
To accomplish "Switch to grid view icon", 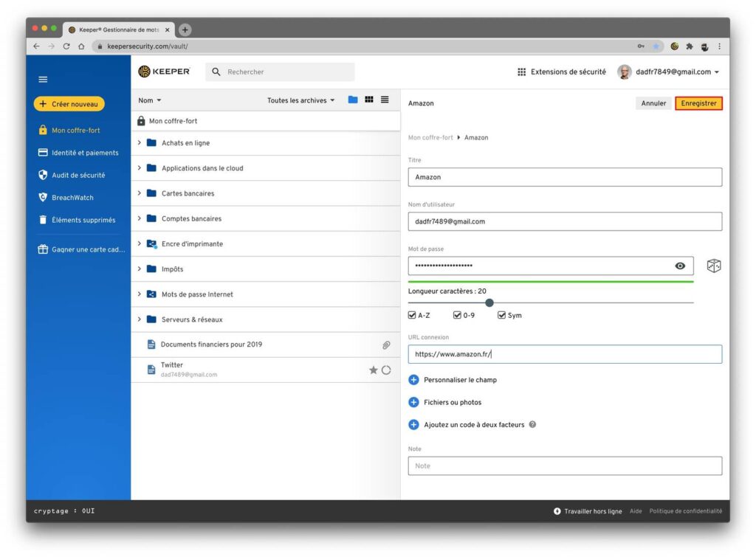I will pos(369,100).
